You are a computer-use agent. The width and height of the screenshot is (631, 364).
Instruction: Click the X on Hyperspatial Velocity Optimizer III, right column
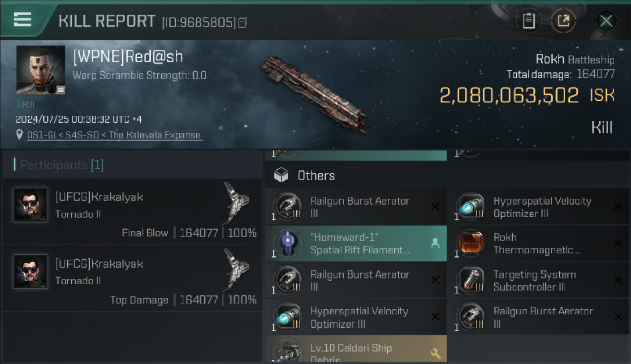pos(618,207)
